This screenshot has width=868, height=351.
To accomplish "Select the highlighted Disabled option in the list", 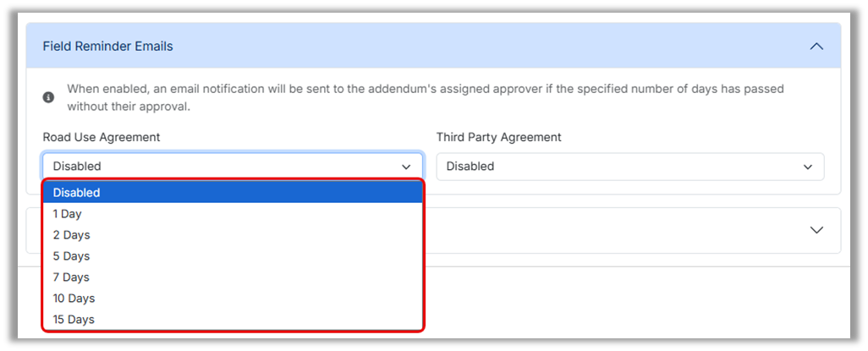I will point(232,193).
